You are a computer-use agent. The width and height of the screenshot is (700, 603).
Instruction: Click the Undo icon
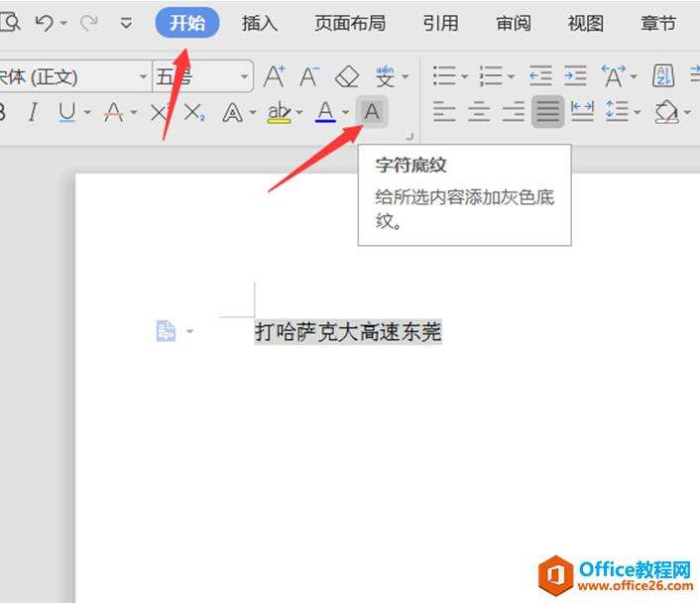(x=45, y=23)
